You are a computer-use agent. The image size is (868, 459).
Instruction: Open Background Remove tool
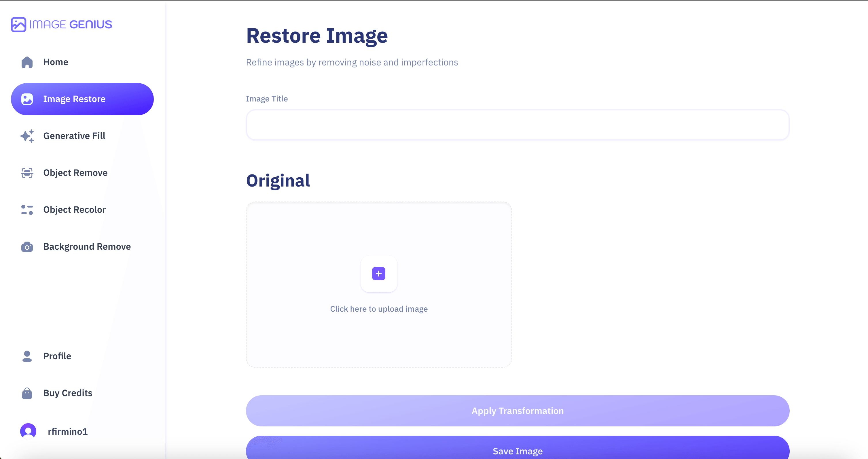click(87, 247)
